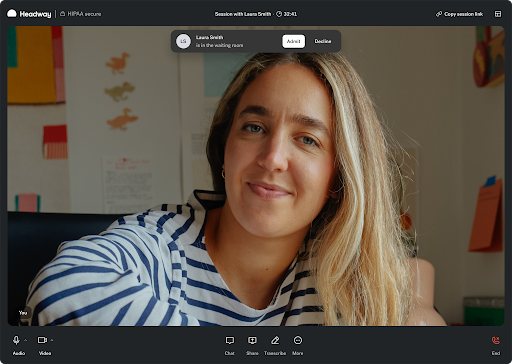Expand audio options caret beside microphone
The image size is (512, 364).
click(x=26, y=340)
